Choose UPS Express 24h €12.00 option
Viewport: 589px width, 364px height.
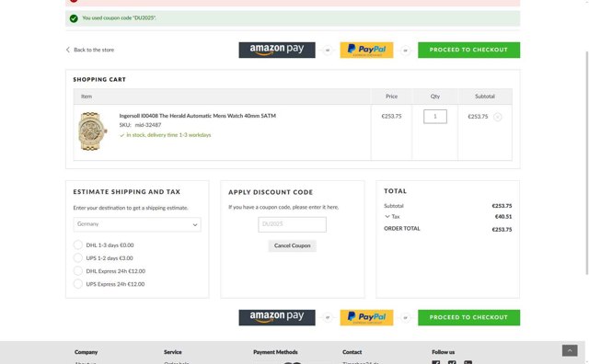click(x=77, y=284)
